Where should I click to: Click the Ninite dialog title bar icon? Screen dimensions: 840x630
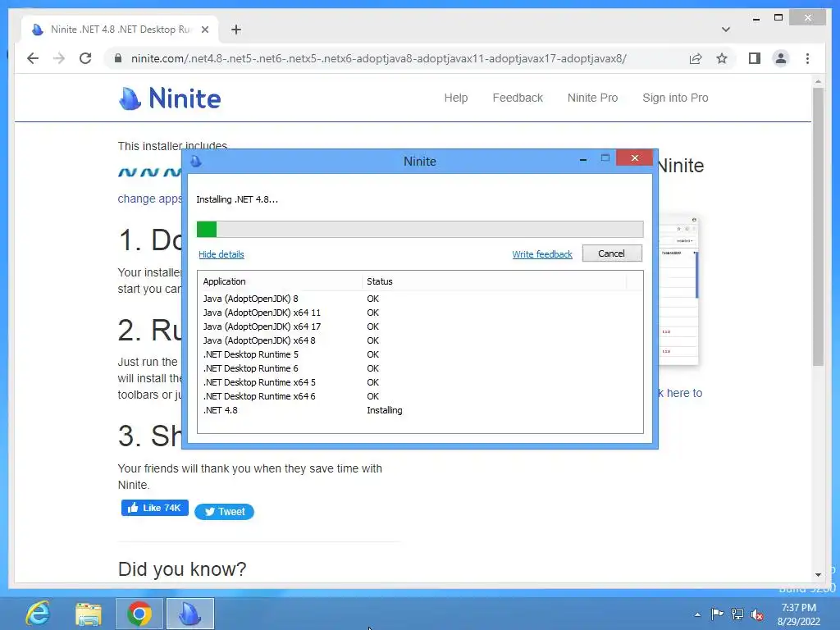click(195, 161)
